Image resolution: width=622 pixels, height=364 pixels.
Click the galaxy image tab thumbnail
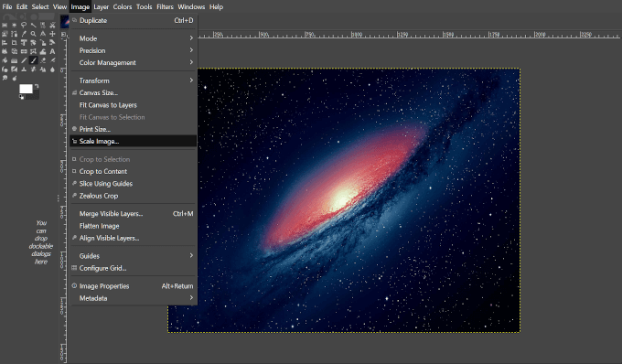click(x=65, y=21)
